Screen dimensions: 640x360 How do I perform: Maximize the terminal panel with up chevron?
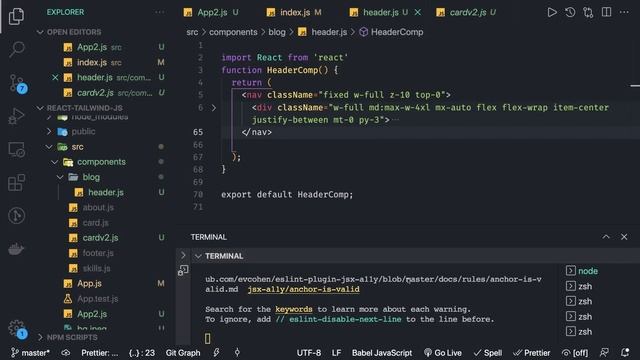tap(606, 237)
